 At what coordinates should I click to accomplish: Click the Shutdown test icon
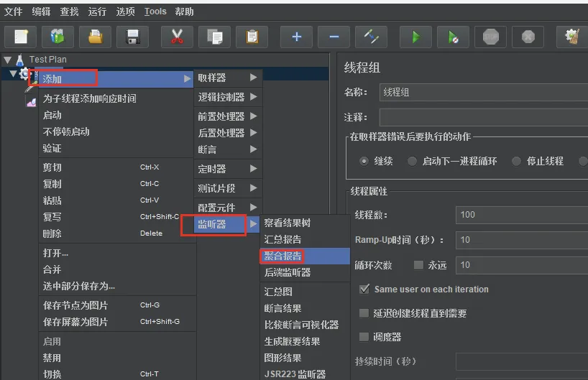click(x=528, y=37)
